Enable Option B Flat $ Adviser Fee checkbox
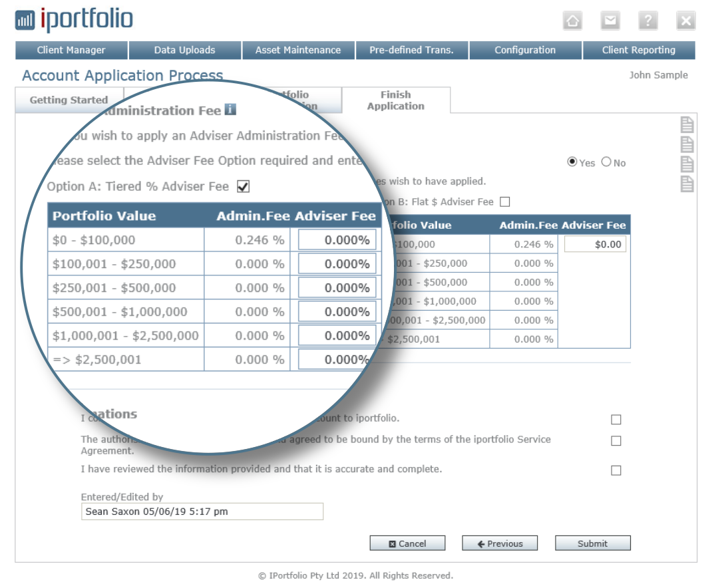Screen dimensions: 716x588 click(x=504, y=202)
